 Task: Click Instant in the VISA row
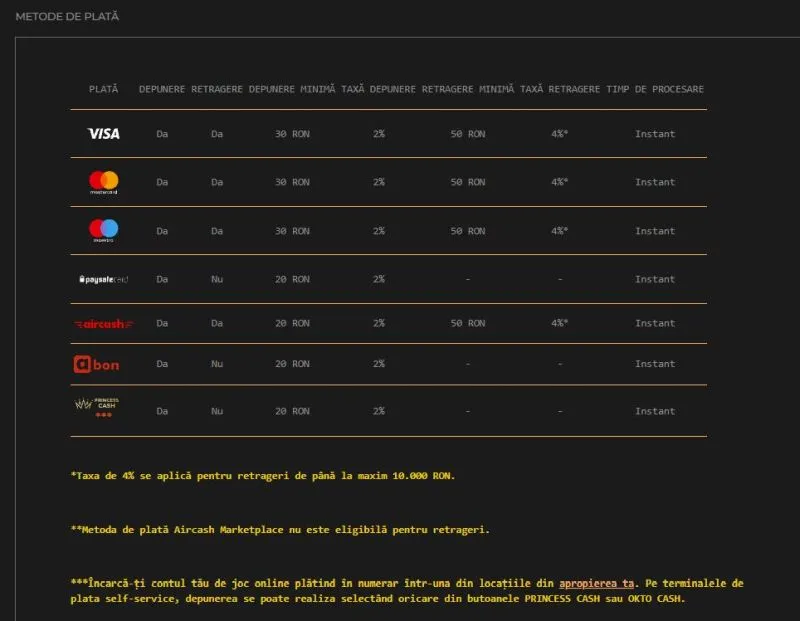point(655,134)
